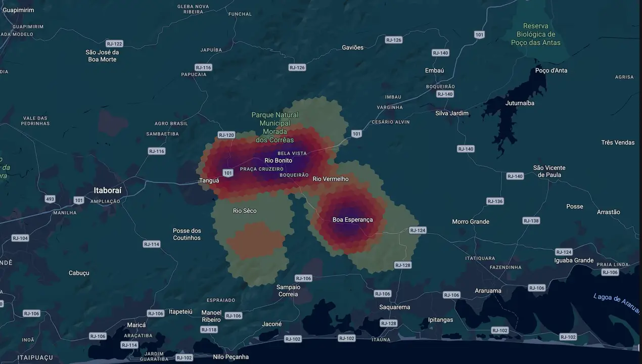Click Reserva Biológica de Poço das Antas
642x364 pixels.
(x=536, y=34)
